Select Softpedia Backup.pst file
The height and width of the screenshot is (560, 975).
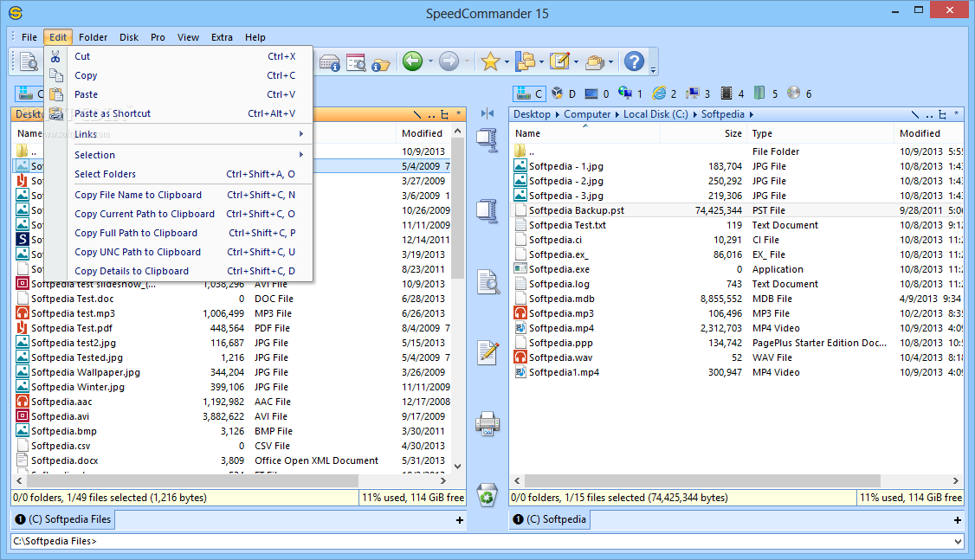click(577, 210)
